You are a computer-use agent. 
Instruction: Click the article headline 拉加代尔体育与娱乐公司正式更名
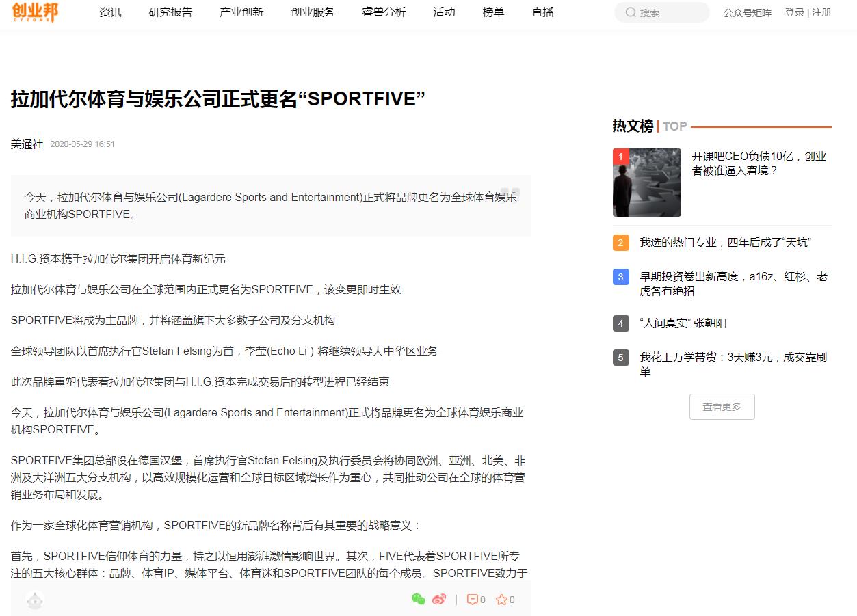click(218, 99)
